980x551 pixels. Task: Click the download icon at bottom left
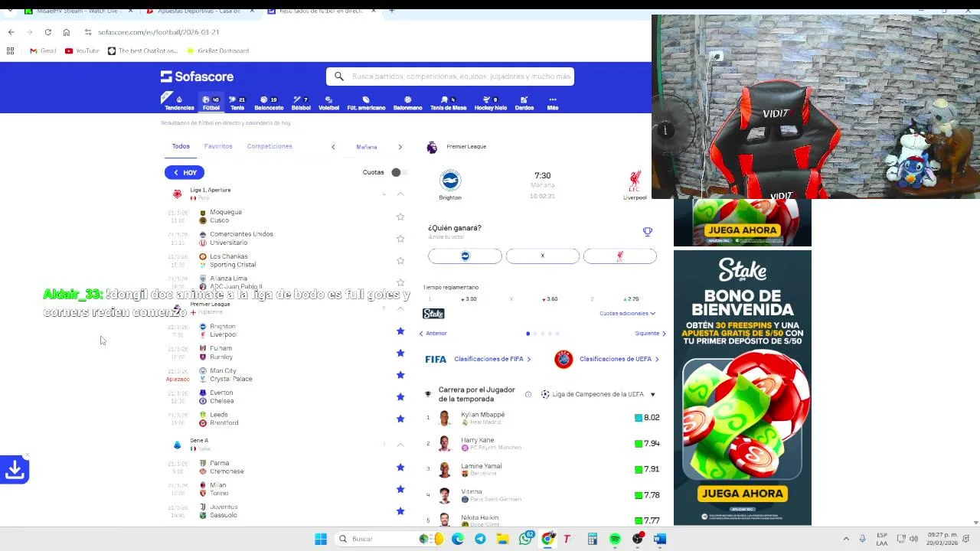pyautogui.click(x=15, y=469)
